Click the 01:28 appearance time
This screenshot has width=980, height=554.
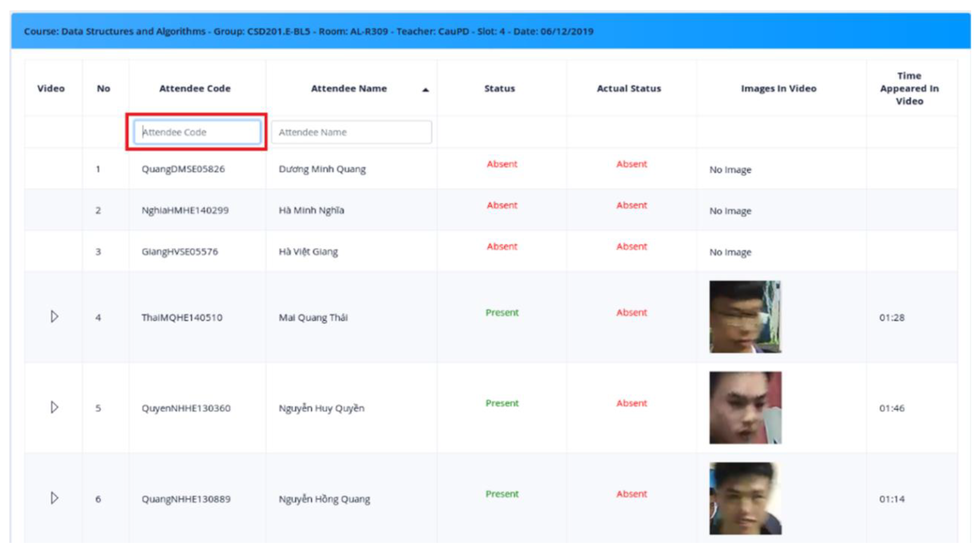(x=891, y=317)
